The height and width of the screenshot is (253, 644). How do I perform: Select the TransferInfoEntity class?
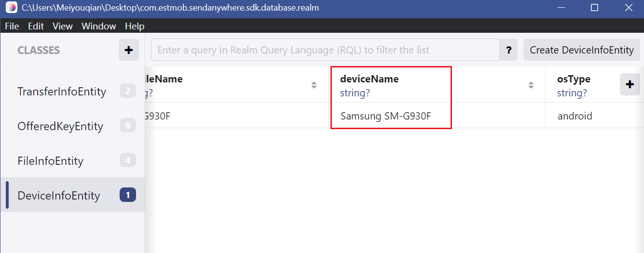coord(62,92)
